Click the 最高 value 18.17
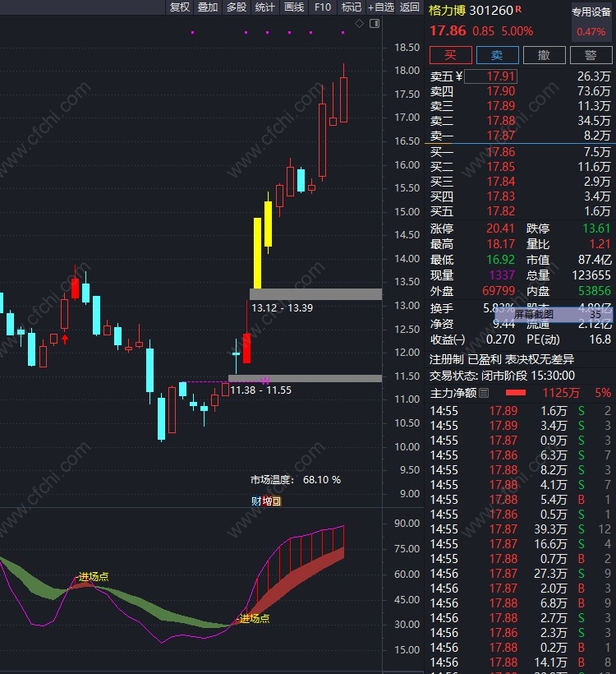Image resolution: width=616 pixels, height=674 pixels. coord(500,244)
